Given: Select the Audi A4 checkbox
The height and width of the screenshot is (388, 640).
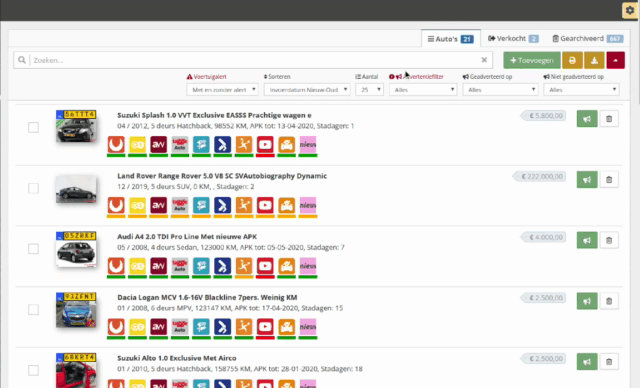Looking at the screenshot, I should 33,249.
